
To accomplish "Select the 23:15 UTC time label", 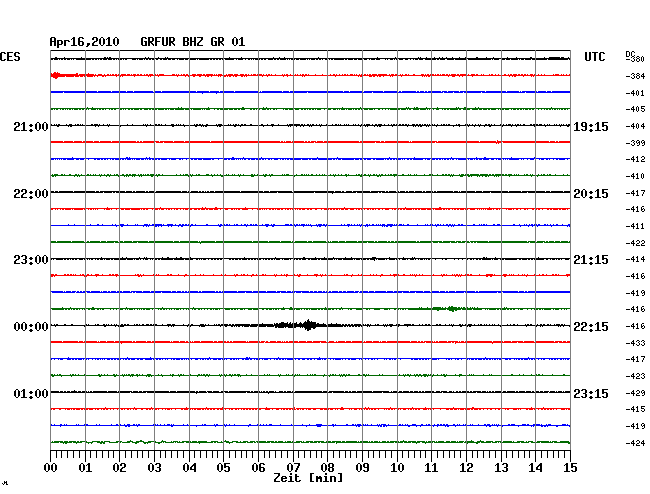I will tap(591, 393).
